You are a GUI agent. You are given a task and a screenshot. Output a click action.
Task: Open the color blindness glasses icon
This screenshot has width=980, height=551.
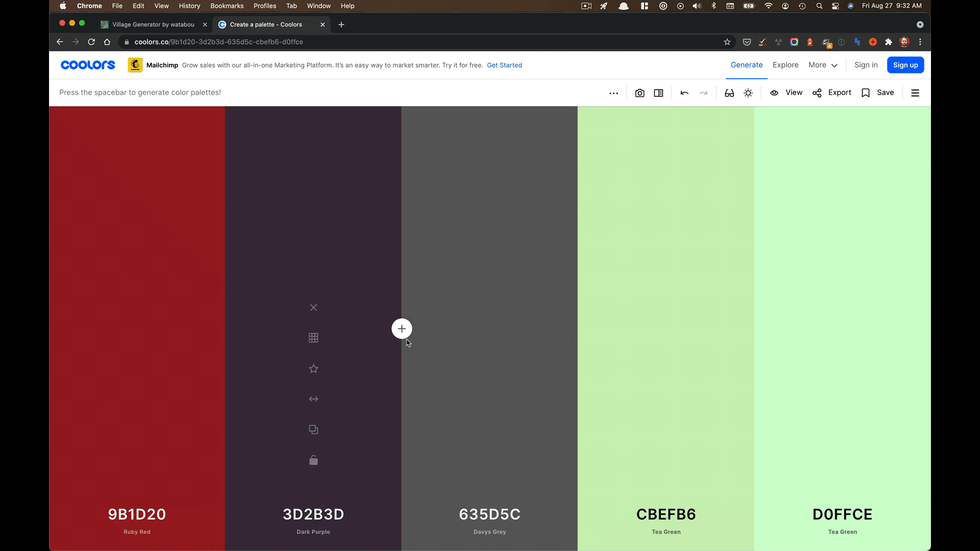pyautogui.click(x=729, y=93)
